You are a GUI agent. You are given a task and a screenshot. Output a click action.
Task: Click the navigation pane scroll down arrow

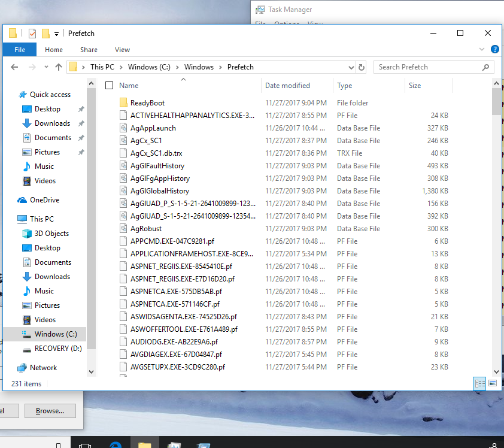(x=92, y=372)
